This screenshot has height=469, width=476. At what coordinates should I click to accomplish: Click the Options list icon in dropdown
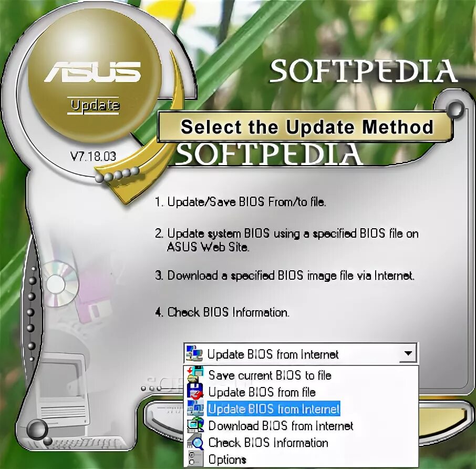[x=195, y=458]
